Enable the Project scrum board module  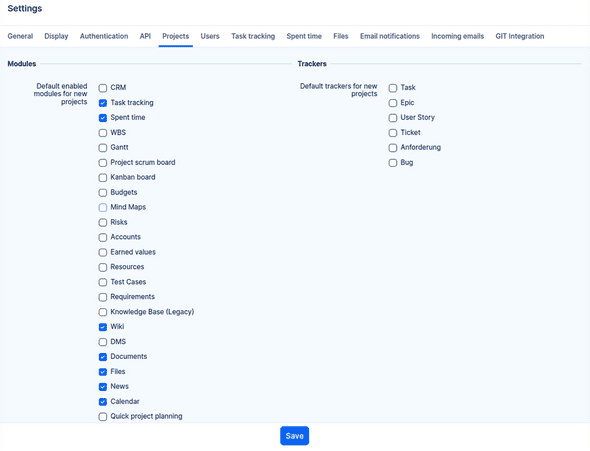click(103, 162)
